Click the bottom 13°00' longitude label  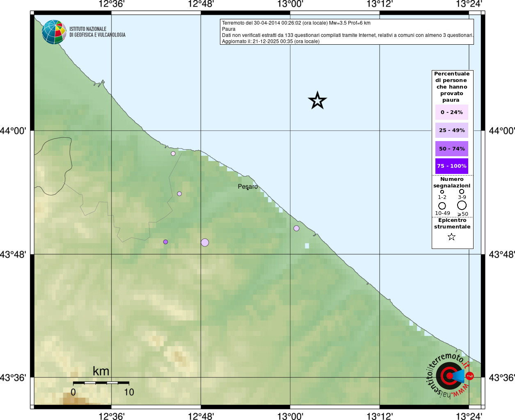click(x=290, y=416)
